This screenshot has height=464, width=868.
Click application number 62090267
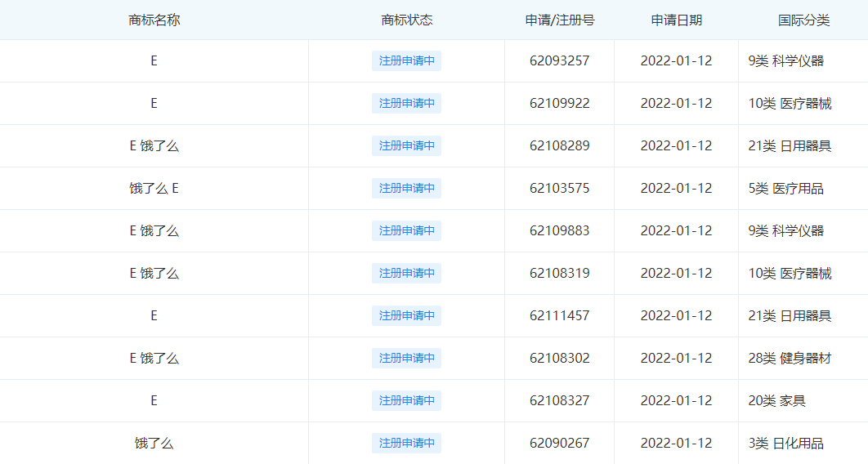560,444
